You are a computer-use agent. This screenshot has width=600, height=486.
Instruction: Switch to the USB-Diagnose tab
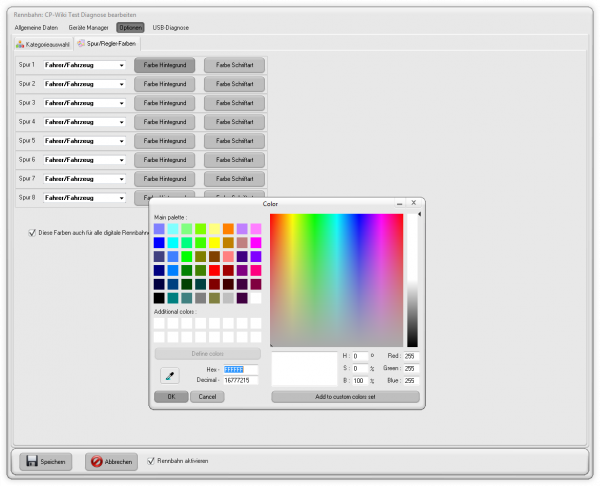[171, 27]
